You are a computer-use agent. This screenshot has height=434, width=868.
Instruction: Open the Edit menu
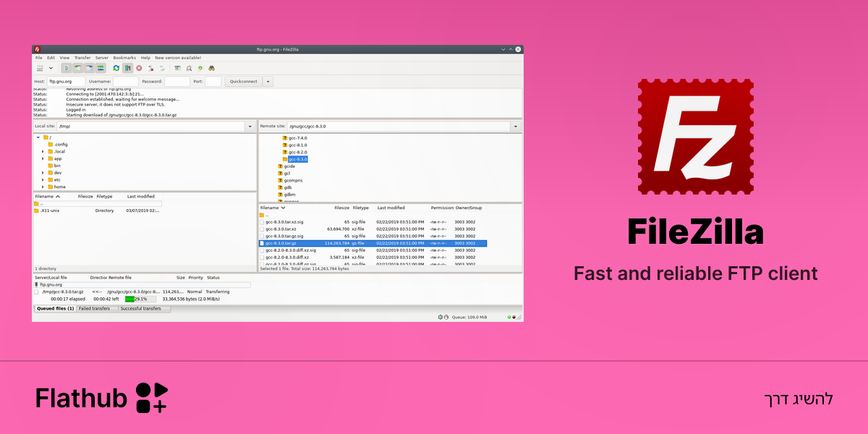(x=51, y=57)
